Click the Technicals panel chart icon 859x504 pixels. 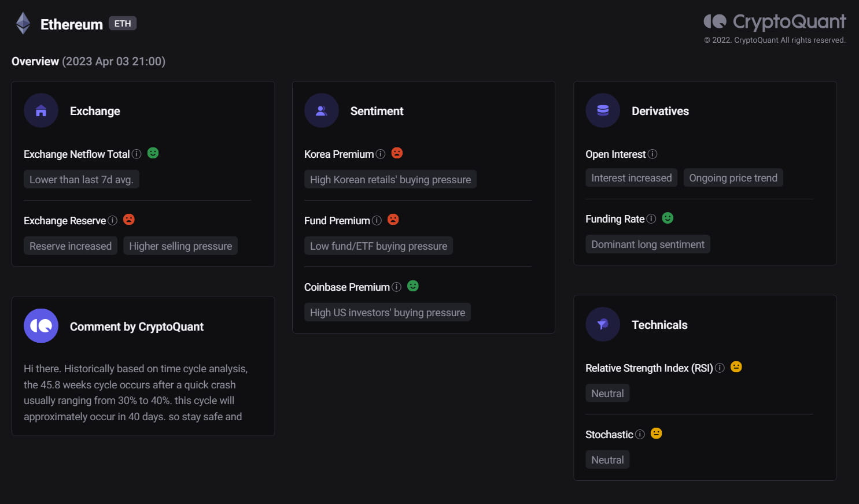[602, 324]
